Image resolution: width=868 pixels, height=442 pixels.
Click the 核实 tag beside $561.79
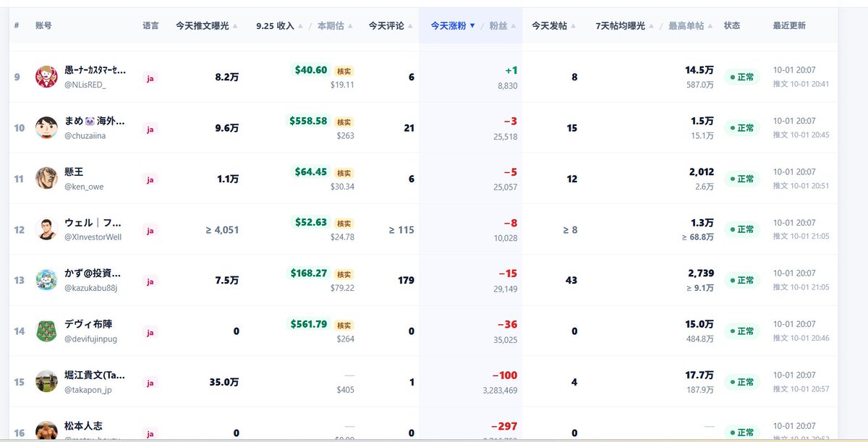[x=344, y=325]
